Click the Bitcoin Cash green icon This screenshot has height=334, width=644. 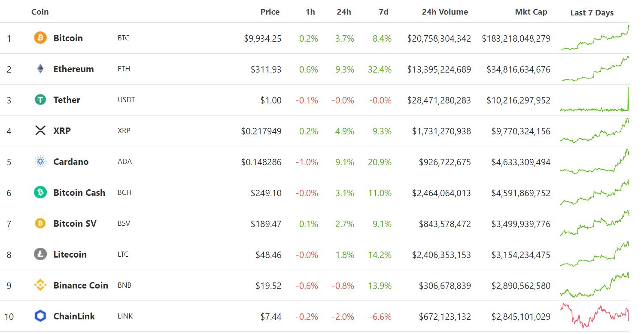click(x=40, y=192)
